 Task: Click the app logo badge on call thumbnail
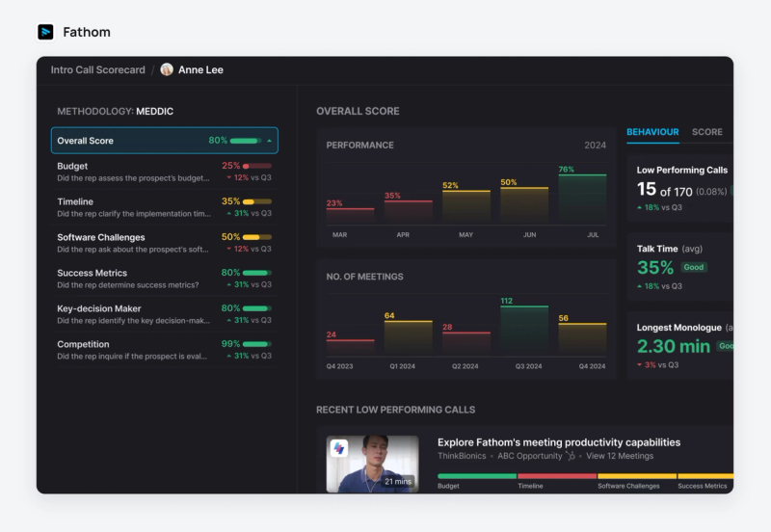point(339,448)
